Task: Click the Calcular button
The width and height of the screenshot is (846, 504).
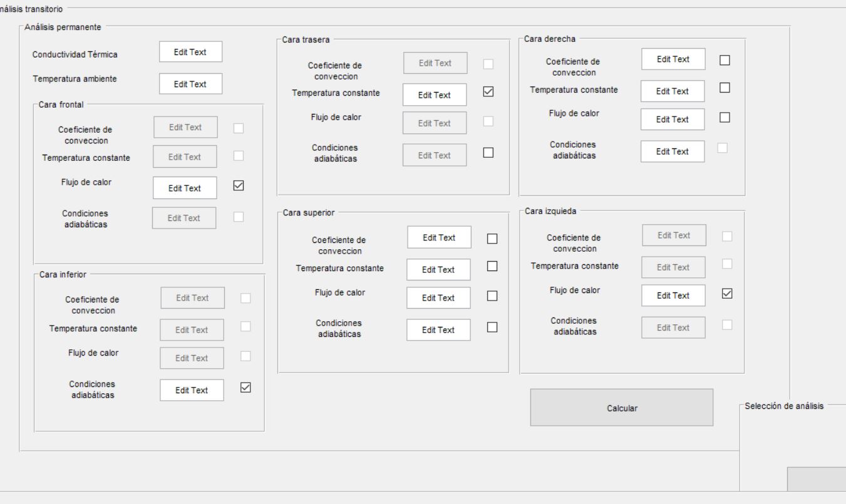Action: (622, 408)
